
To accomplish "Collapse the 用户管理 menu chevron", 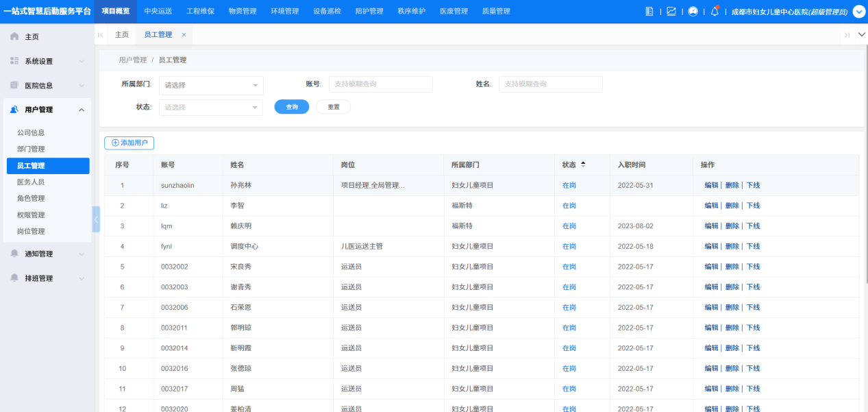I will [82, 110].
